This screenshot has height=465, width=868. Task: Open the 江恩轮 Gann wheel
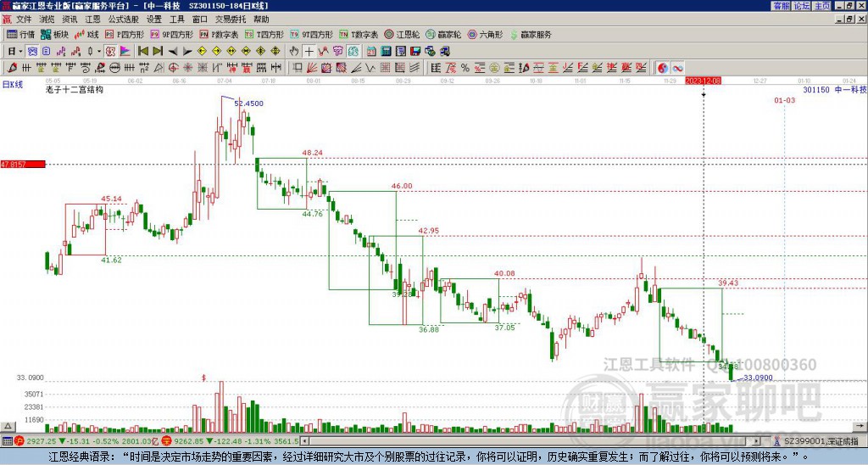(402, 34)
